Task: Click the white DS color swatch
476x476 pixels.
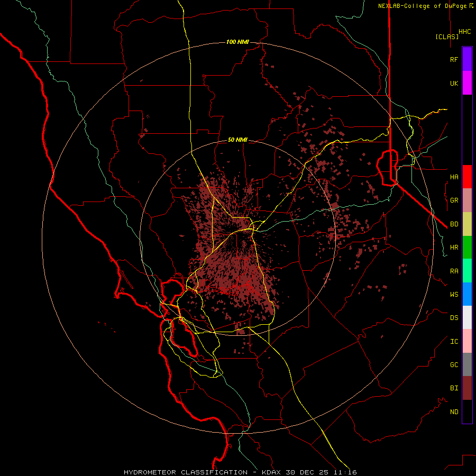Action: tap(467, 317)
